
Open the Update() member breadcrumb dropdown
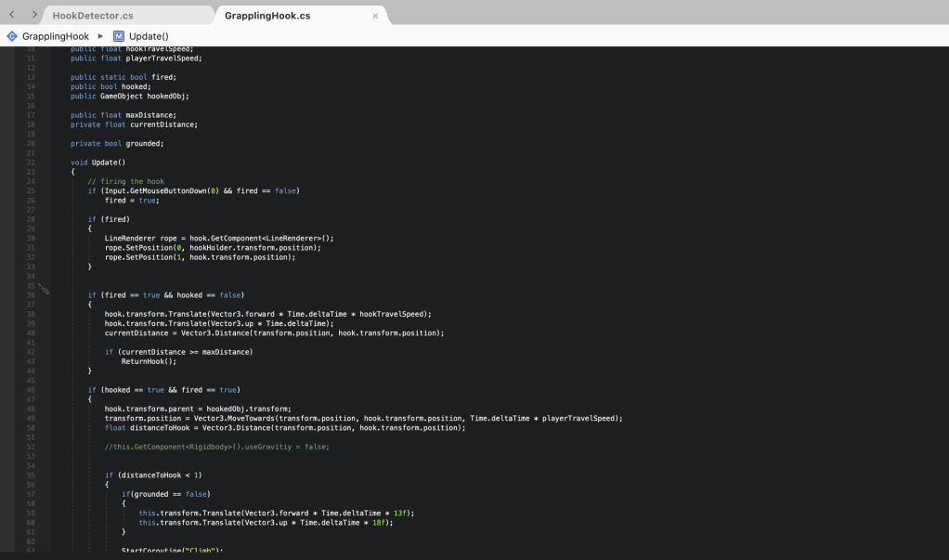point(149,36)
